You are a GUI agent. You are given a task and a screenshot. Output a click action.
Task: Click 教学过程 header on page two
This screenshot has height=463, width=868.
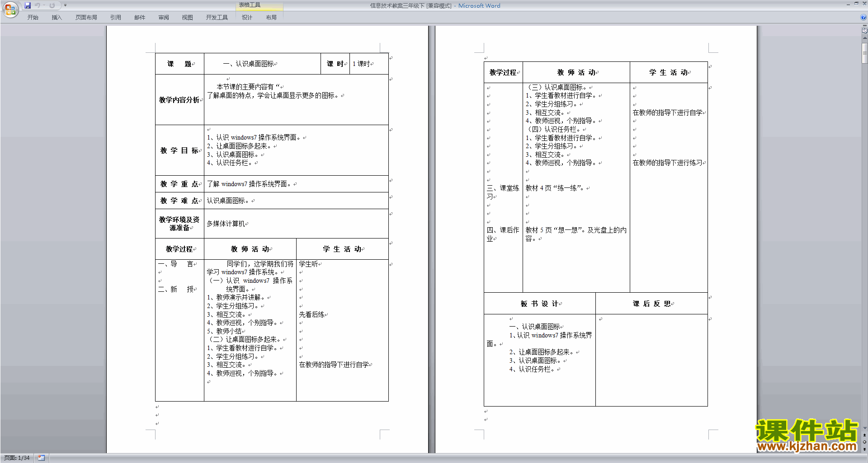(503, 72)
